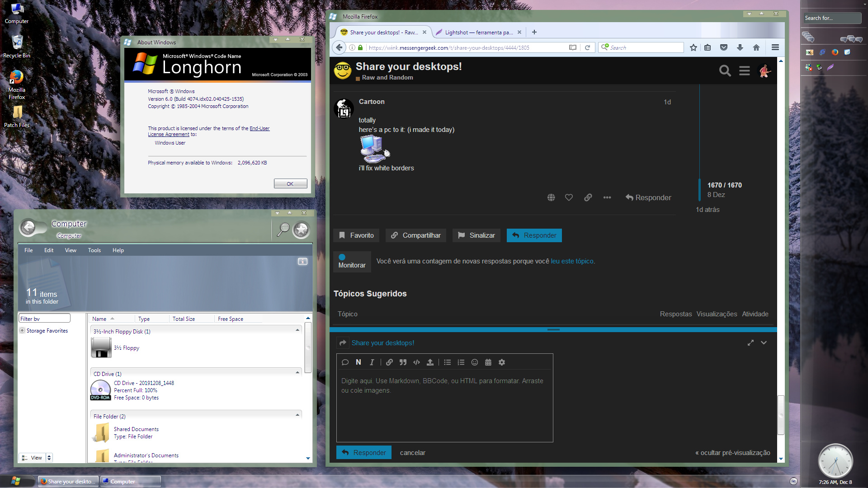Expand Storage Favorites tree item
This screenshot has height=488, width=868.
(22, 330)
